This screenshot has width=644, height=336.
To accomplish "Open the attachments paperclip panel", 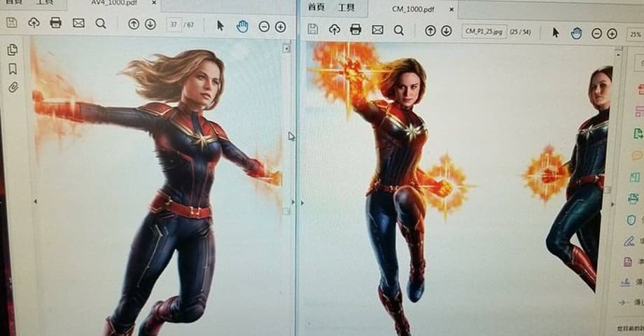I will (13, 87).
